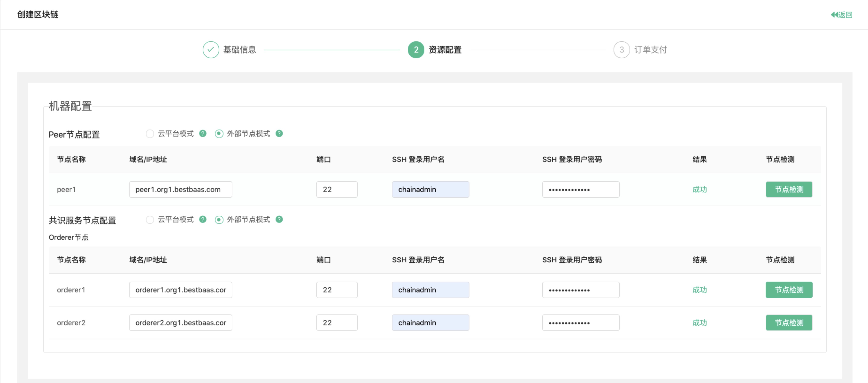
Task: Click orderer2 SSH password field
Action: tap(580, 323)
